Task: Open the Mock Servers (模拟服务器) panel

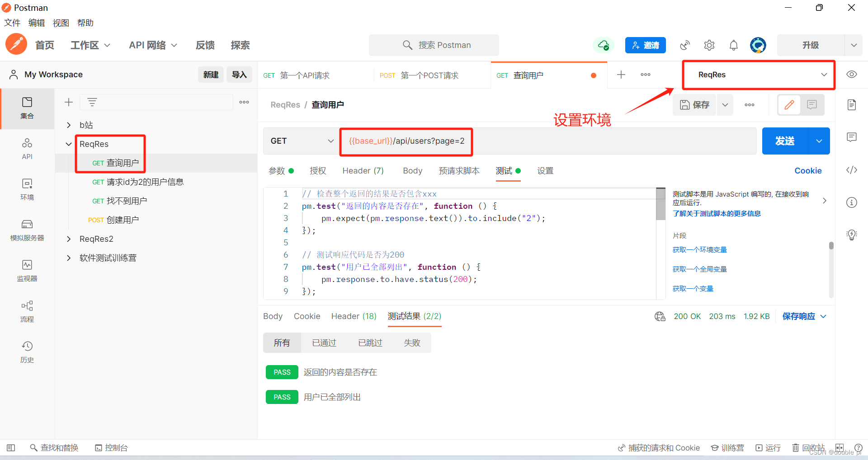Action: (27, 230)
